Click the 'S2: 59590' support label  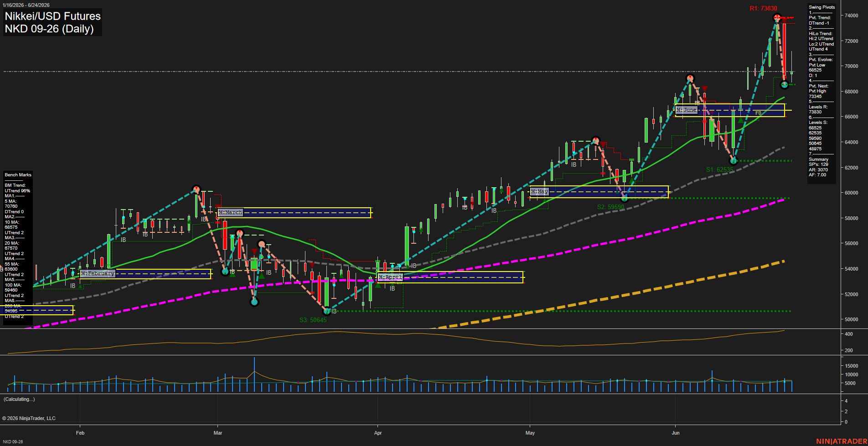(611, 207)
